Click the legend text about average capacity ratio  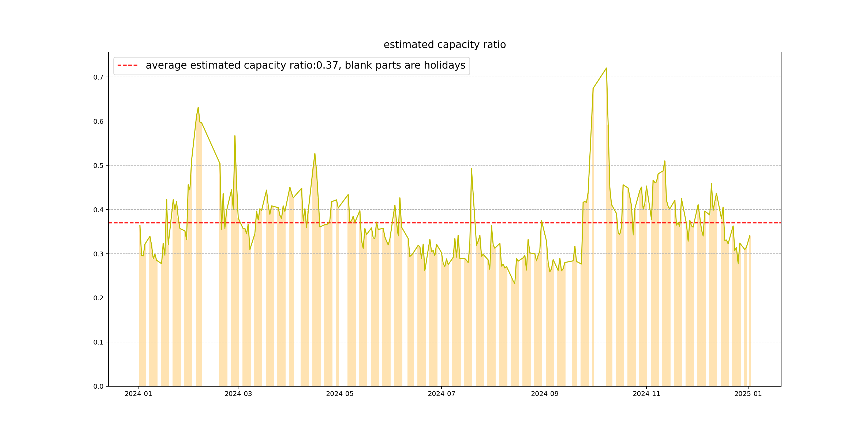[305, 65]
